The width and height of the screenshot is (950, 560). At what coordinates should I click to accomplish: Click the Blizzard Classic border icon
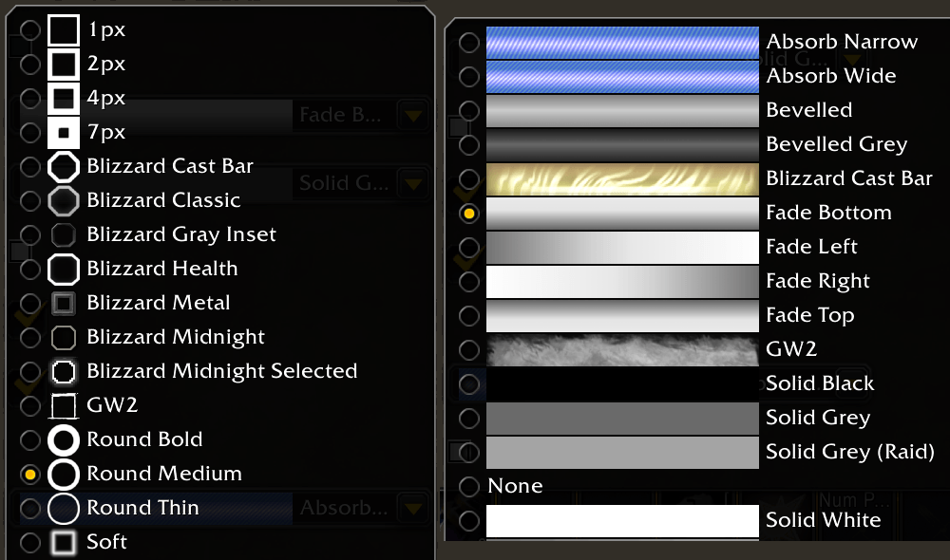coord(64,200)
